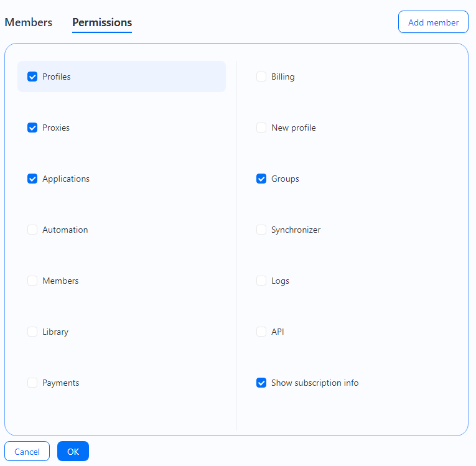Screen dimensions: 476x466
Task: Click the Payments label text
Action: coord(61,383)
